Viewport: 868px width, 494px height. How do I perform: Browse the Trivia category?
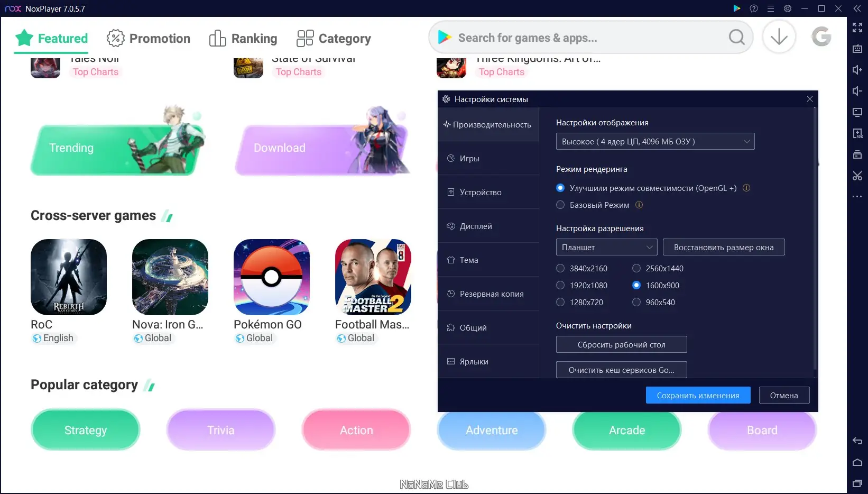(221, 430)
